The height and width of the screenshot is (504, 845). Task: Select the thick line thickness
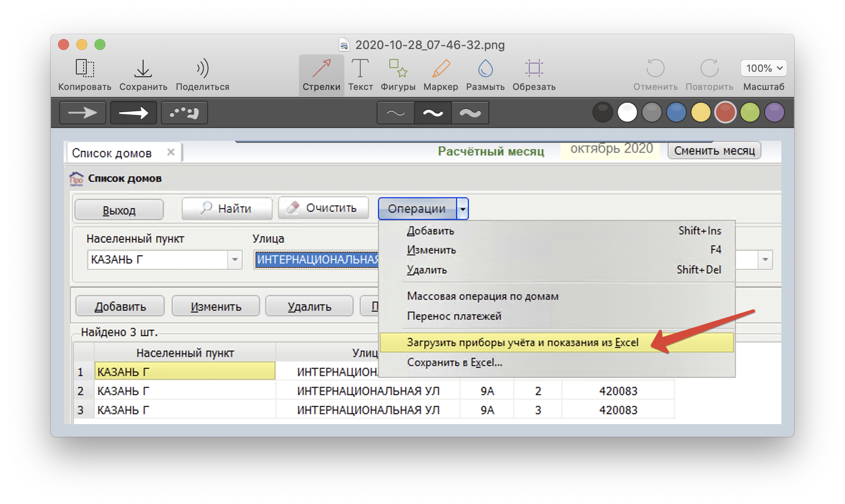click(x=470, y=113)
